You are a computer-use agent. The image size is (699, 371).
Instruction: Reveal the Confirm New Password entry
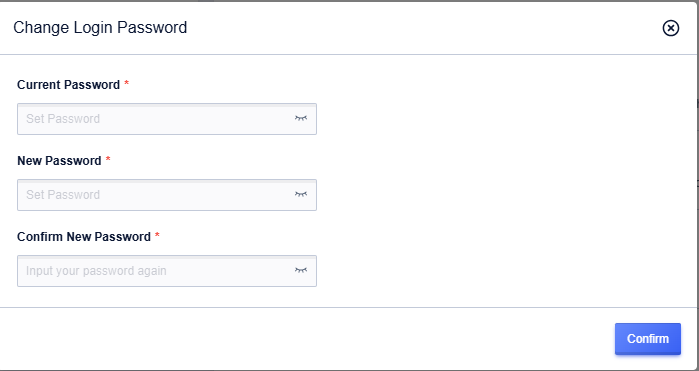[x=301, y=271]
